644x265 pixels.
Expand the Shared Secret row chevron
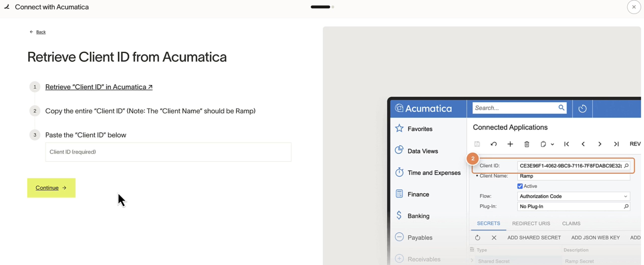tap(472, 261)
